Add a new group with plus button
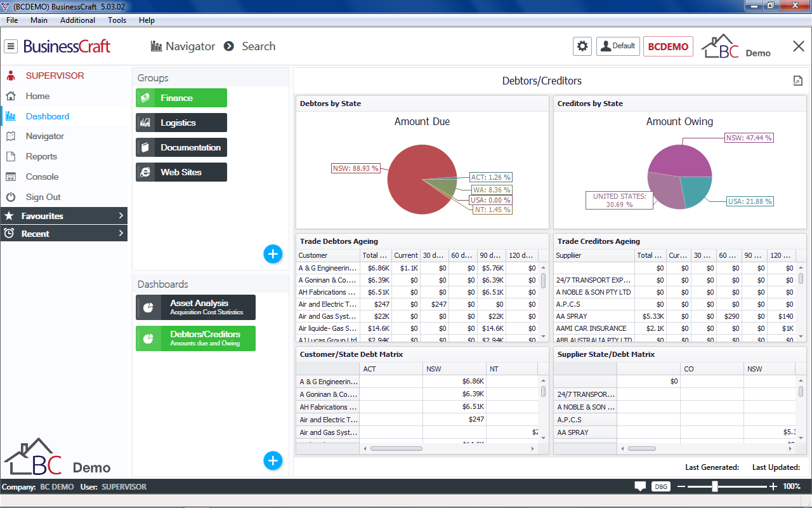812x508 pixels. pos(273,254)
